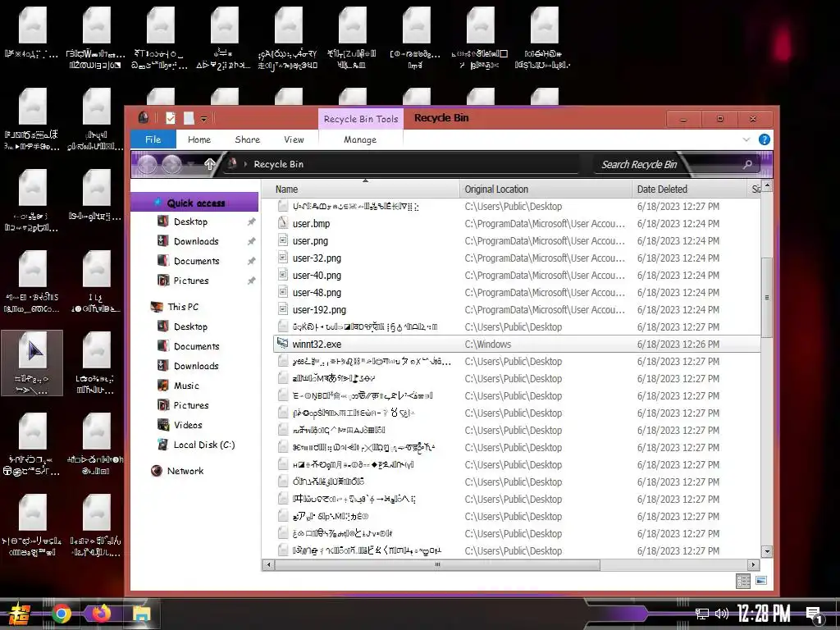Viewport: 840px width, 630px height.
Task: Click Recycle Bin in the address bar
Action: click(279, 164)
